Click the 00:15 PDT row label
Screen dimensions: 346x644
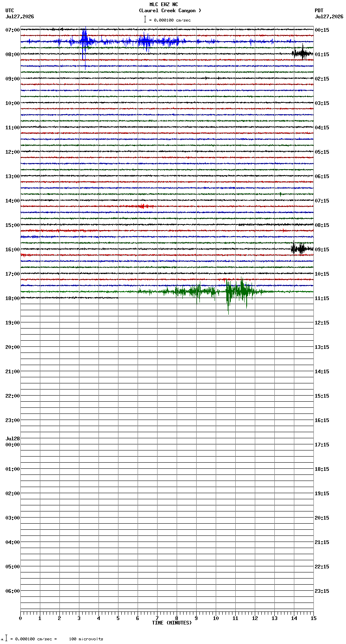[x=322, y=30]
